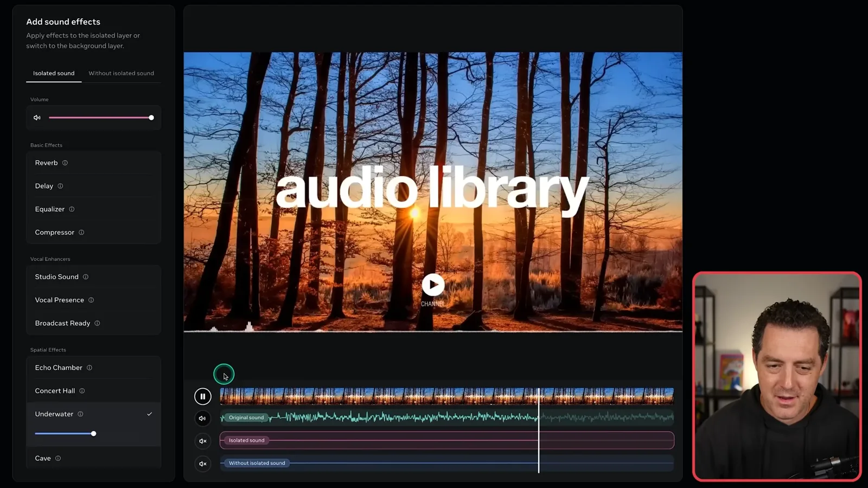Click the volume speaker icon in Volume panel

coord(37,118)
